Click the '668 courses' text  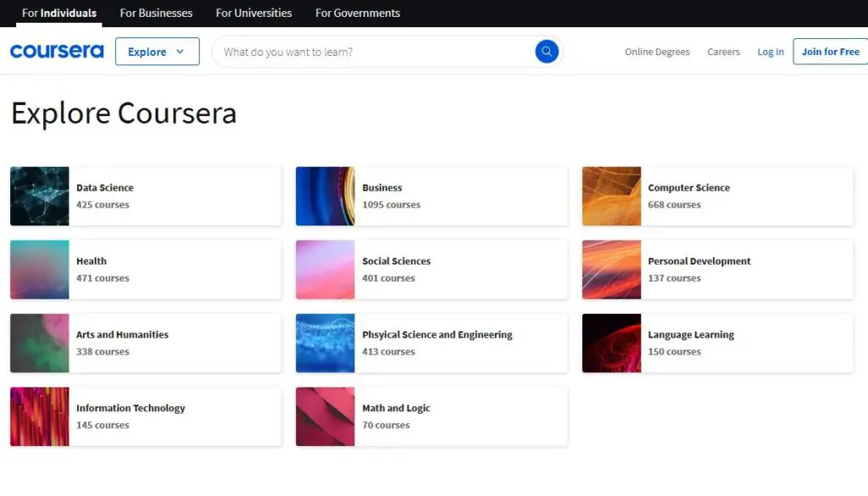click(x=674, y=204)
